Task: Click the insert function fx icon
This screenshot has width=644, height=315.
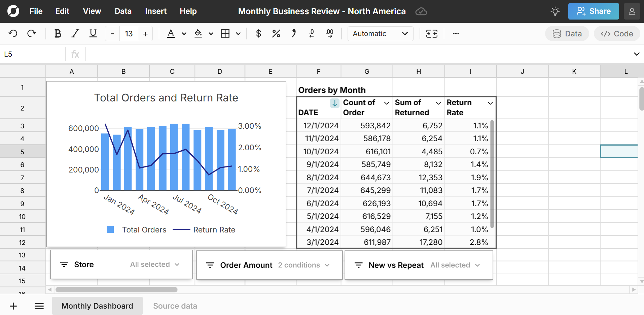Action: (x=75, y=54)
